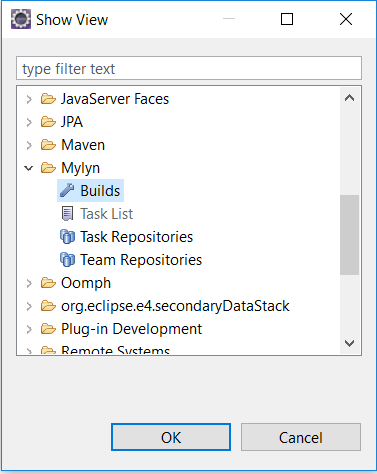
Task: Confirm with the OK button
Action: point(171,437)
